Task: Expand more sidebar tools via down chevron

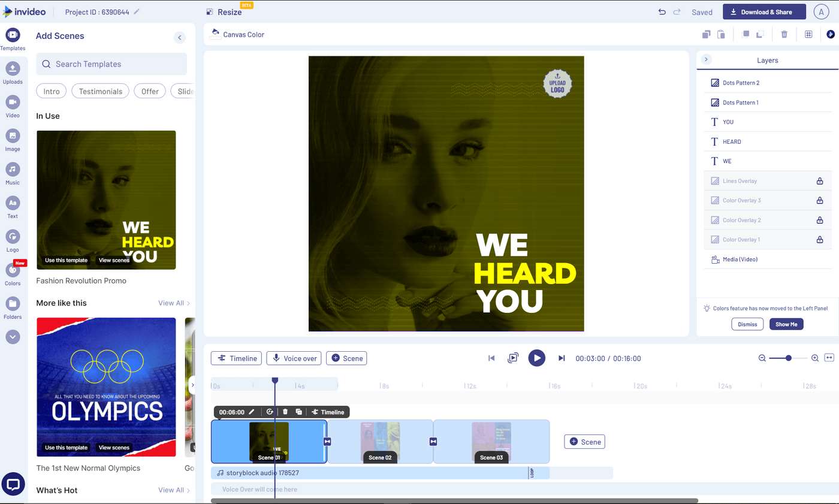Action: tap(13, 336)
